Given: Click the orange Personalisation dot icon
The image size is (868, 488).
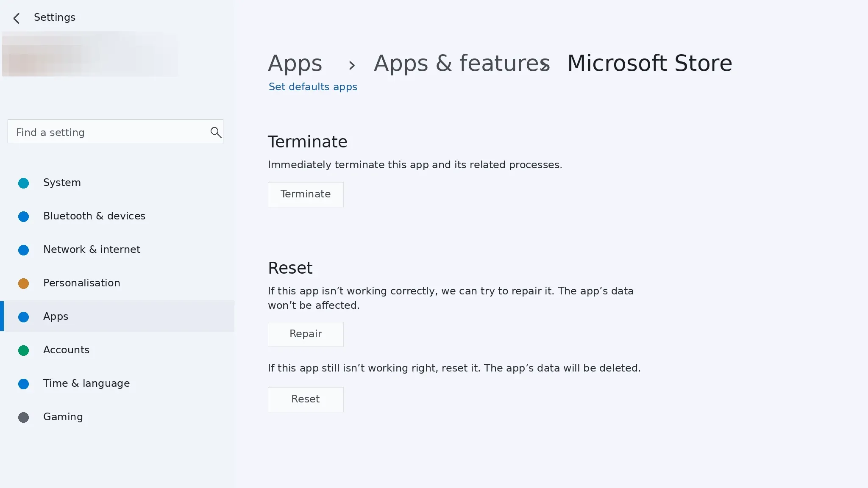Looking at the screenshot, I should pos(23,283).
